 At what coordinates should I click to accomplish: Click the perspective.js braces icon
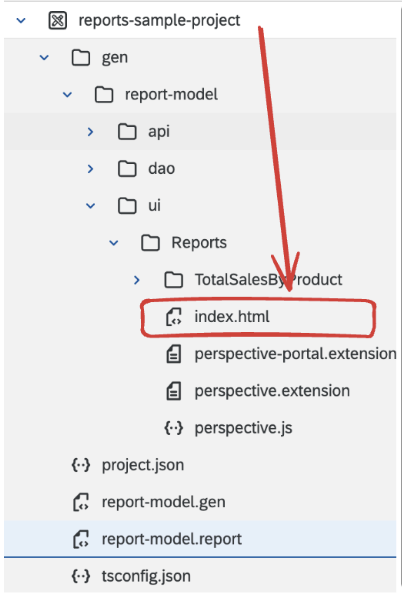174,428
